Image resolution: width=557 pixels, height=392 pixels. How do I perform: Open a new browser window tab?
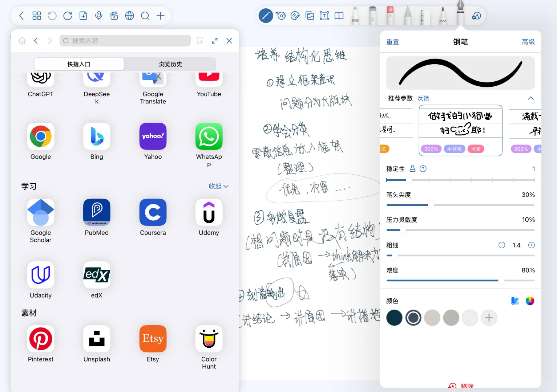(x=200, y=41)
